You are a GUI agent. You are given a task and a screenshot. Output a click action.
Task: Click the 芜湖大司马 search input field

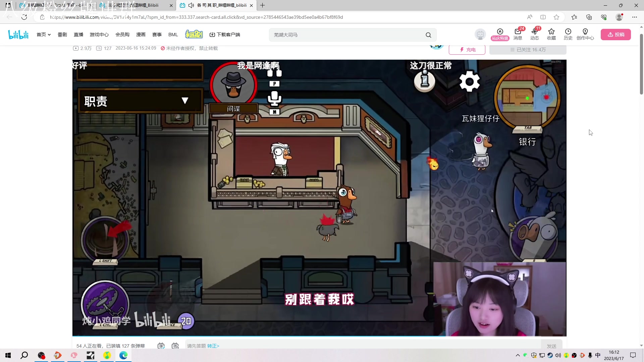click(345, 35)
